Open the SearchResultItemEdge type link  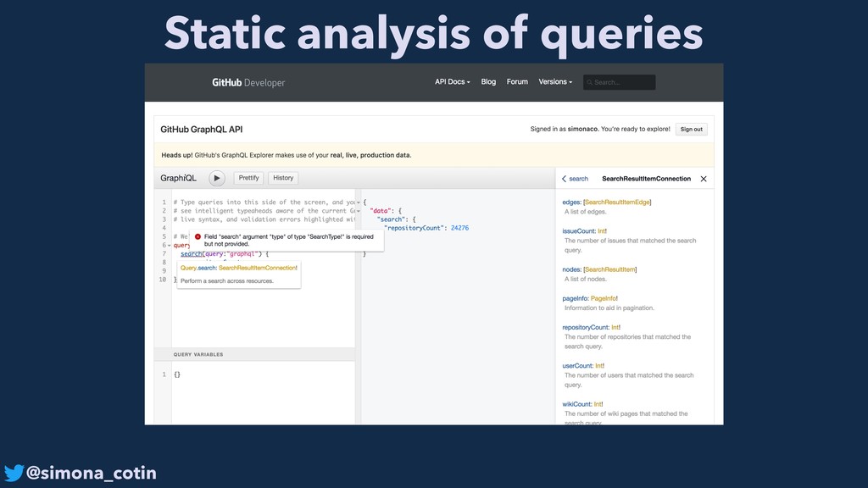click(617, 202)
